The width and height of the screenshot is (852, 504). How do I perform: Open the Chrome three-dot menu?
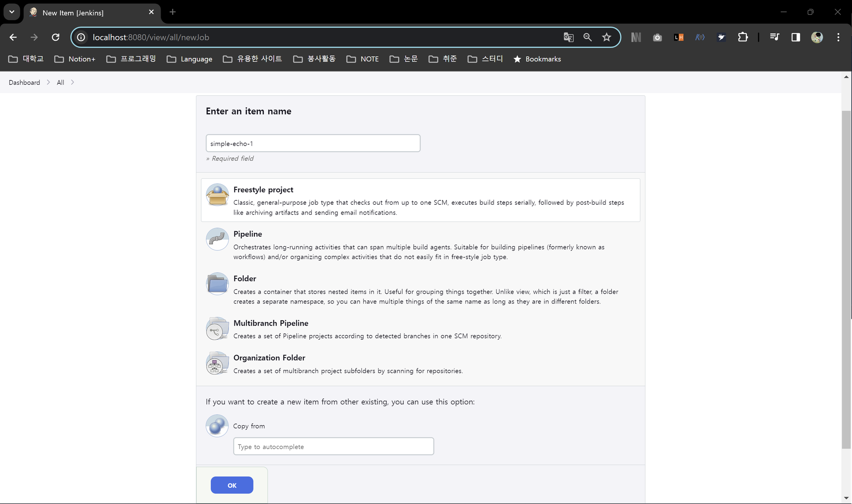point(838,37)
